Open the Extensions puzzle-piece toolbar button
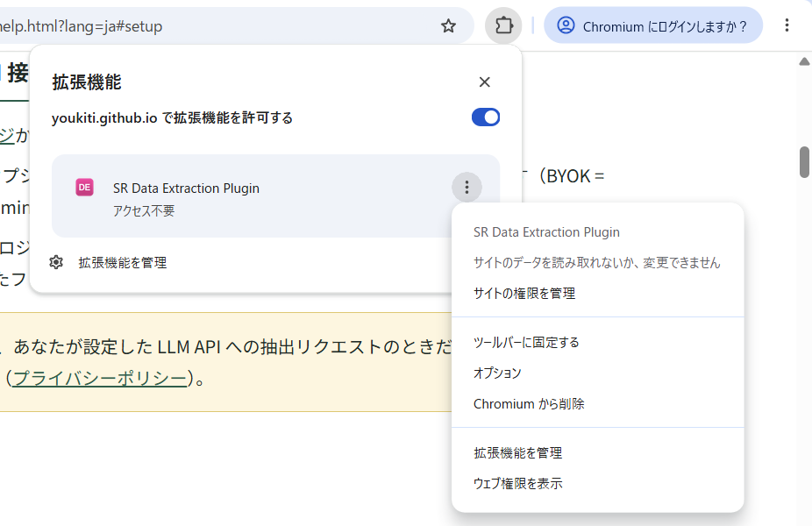Screen dimensions: 812x526 [x=503, y=25]
